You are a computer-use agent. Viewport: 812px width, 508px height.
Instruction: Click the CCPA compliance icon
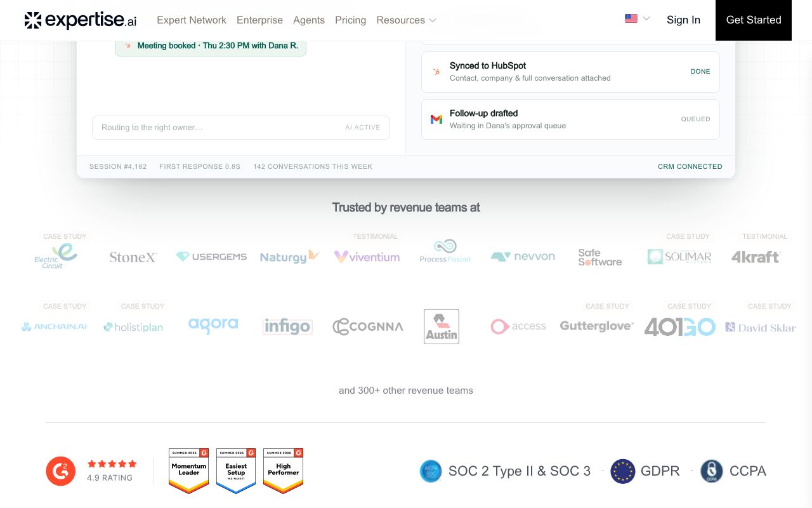(712, 471)
